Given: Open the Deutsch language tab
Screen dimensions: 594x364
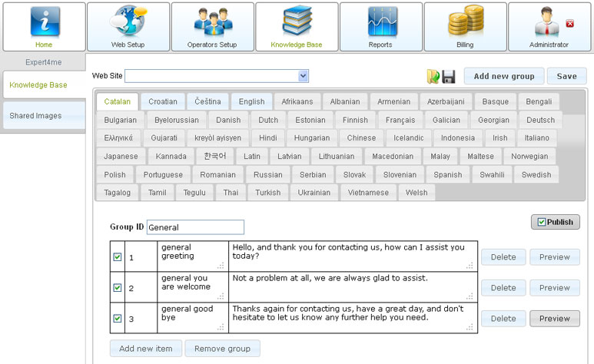Looking at the screenshot, I should [540, 120].
